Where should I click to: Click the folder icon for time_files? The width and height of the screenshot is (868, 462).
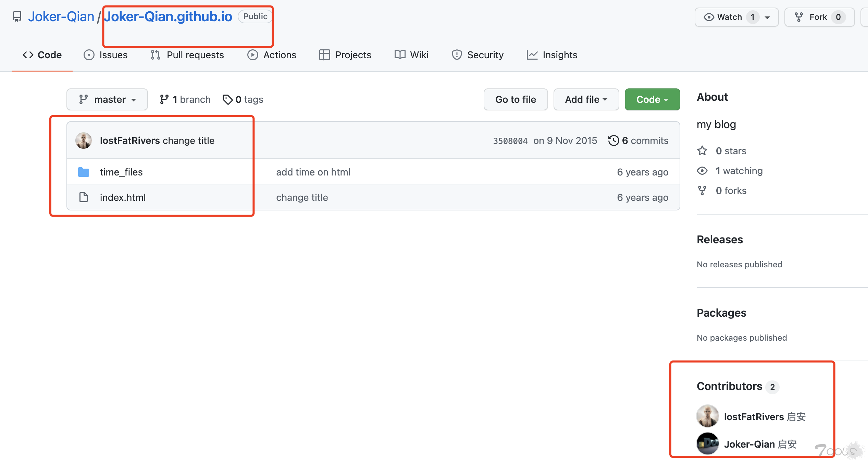pos(84,172)
